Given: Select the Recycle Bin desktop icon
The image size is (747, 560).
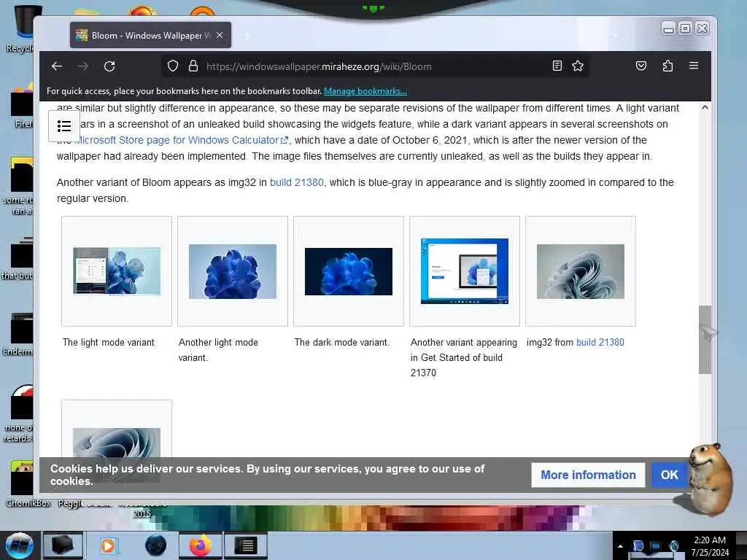Looking at the screenshot, I should coord(19,28).
